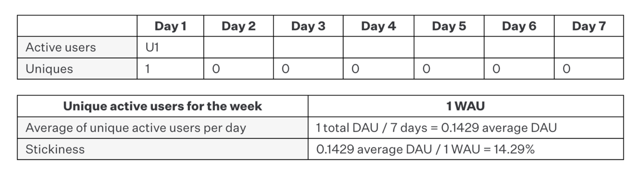Click the Uniques value 0 for Day 2

click(216, 69)
